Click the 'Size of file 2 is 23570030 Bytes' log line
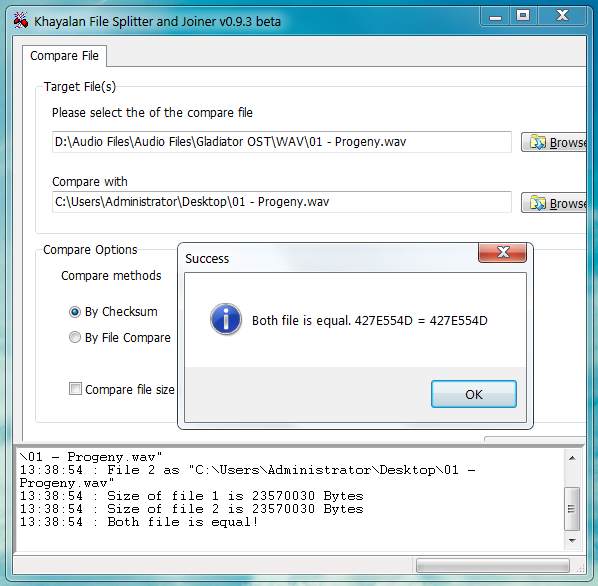 pyautogui.click(x=191, y=509)
